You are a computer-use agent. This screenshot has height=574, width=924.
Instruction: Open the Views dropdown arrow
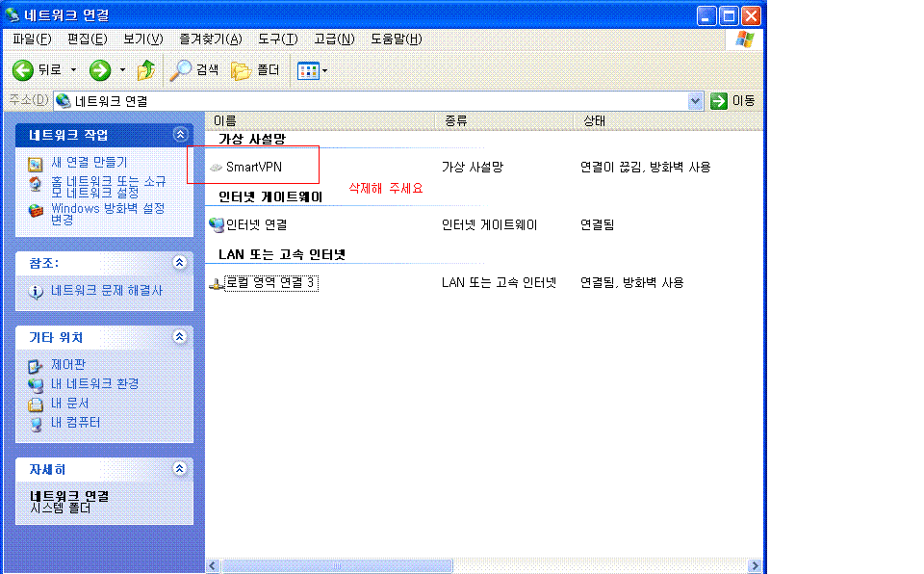tap(324, 71)
